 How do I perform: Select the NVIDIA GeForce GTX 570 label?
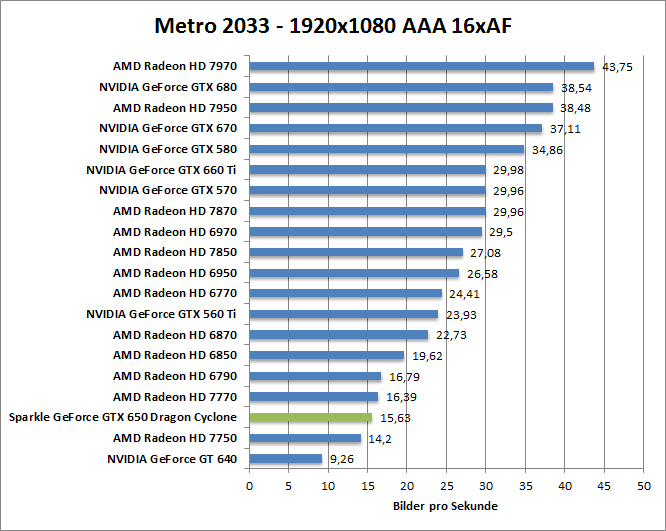click(168, 190)
